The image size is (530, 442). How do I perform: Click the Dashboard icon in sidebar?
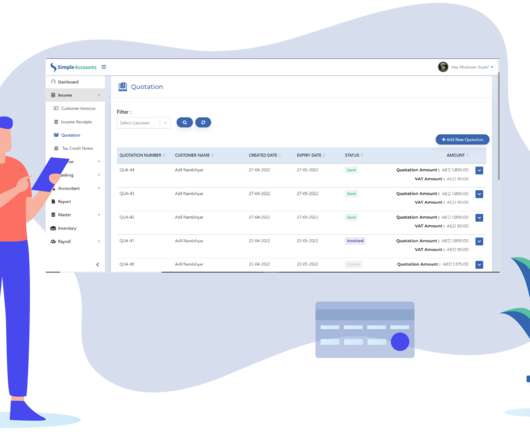coord(53,82)
